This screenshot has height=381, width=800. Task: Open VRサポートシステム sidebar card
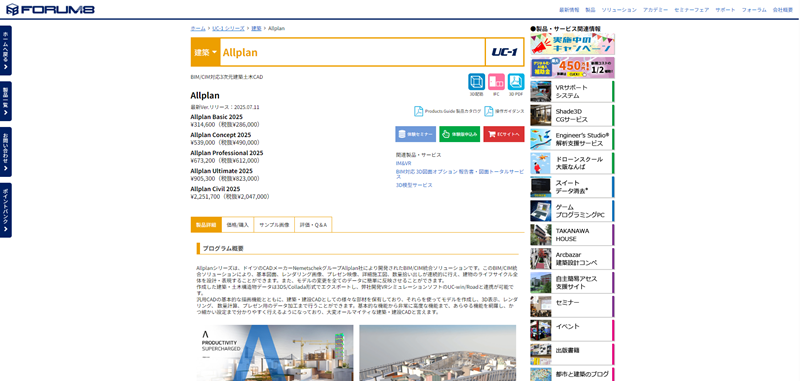tap(572, 91)
